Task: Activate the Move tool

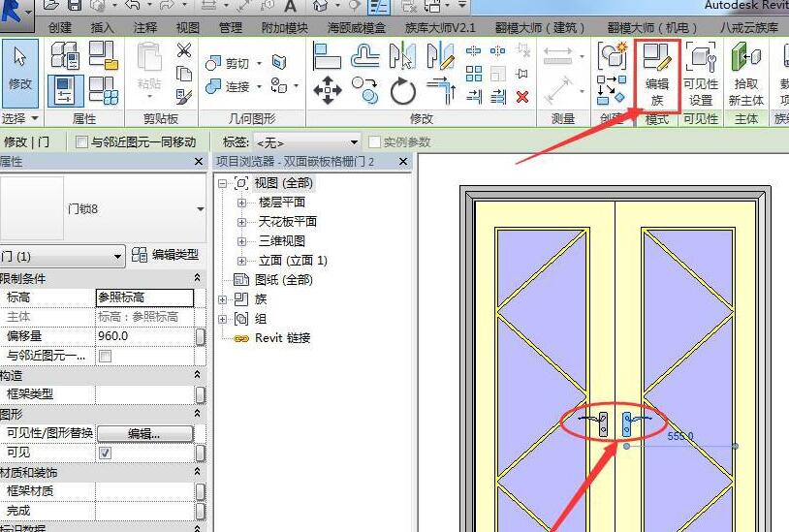Action: click(x=327, y=90)
